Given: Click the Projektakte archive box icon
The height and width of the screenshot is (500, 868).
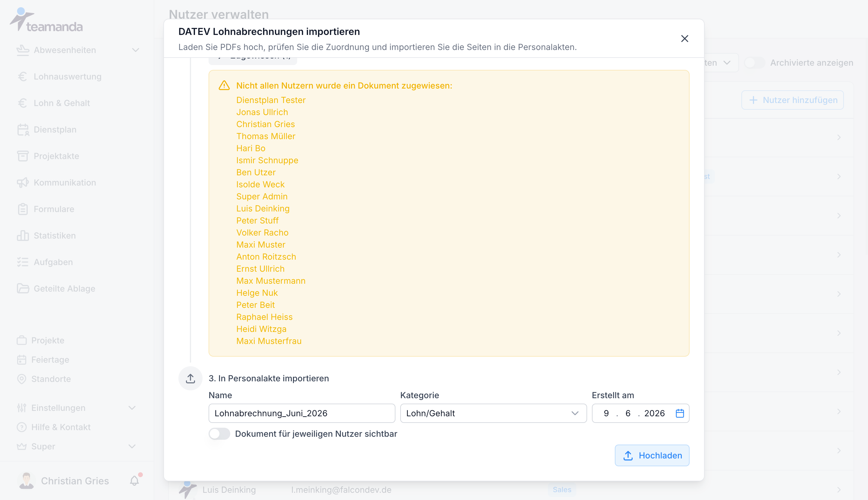Looking at the screenshot, I should click(x=23, y=156).
